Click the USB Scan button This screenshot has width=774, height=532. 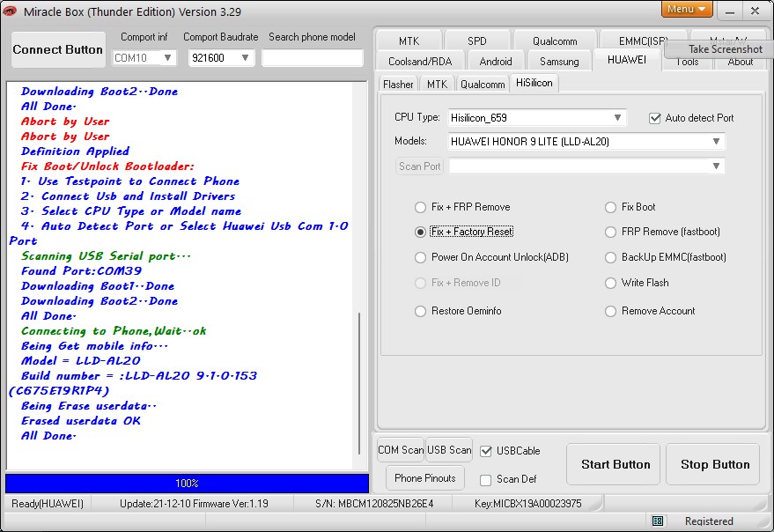tap(449, 450)
